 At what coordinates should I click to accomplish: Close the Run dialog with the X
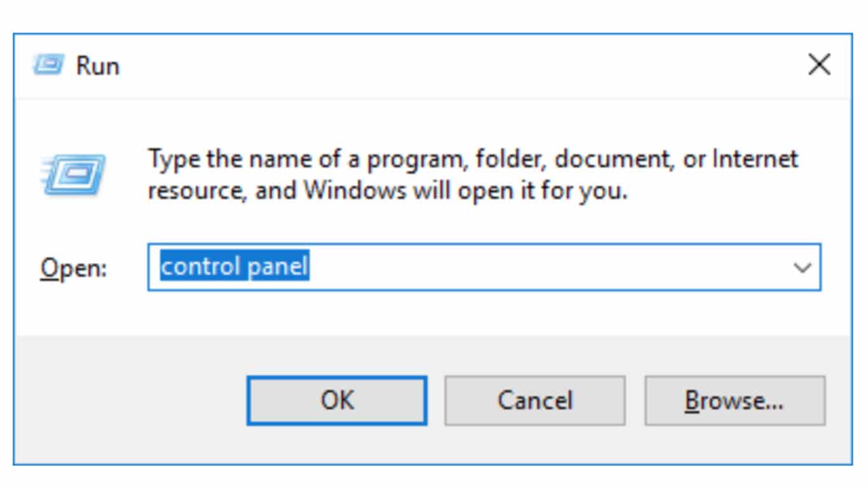point(820,64)
